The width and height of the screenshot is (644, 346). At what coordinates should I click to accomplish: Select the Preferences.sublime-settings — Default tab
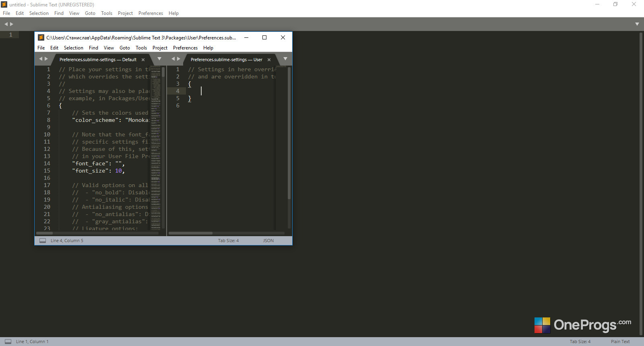pyautogui.click(x=98, y=60)
